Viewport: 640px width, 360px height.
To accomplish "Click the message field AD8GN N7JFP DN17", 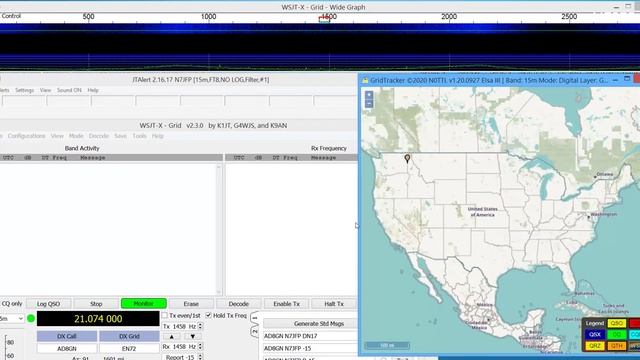I will [310, 336].
